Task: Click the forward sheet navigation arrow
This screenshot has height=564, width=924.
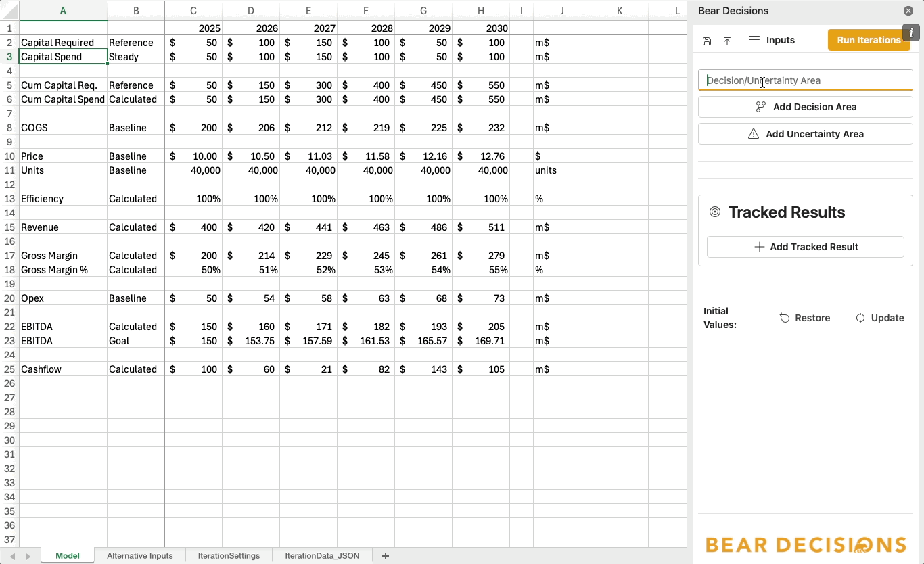Action: [x=26, y=555]
